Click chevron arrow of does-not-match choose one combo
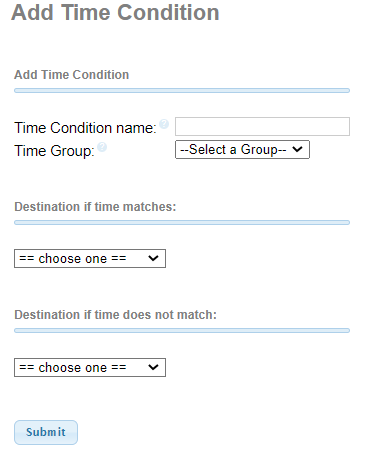The image size is (375, 467). click(153, 367)
